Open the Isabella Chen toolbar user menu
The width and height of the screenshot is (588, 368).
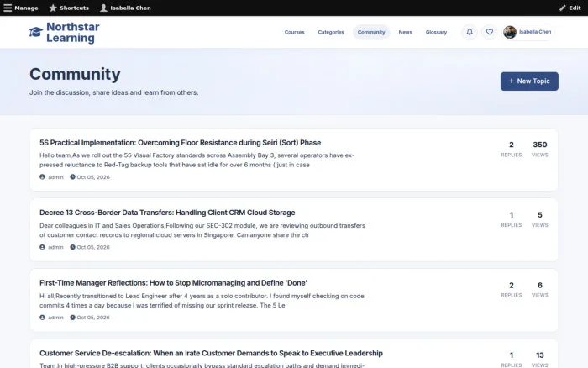[x=125, y=8]
